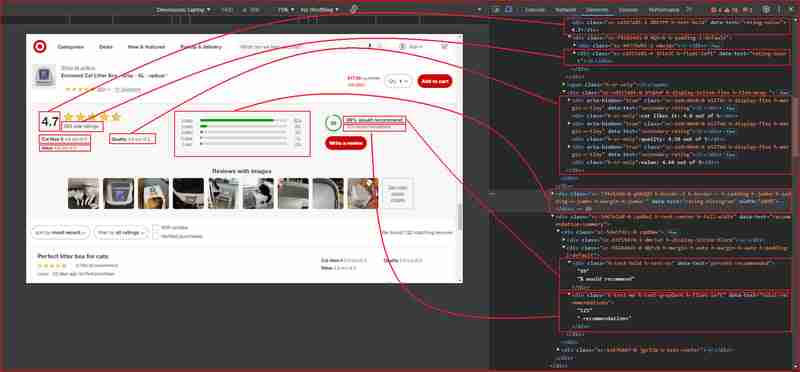The height and width of the screenshot is (372, 800).
Task: Open the shopping cart icon
Action: click(444, 46)
